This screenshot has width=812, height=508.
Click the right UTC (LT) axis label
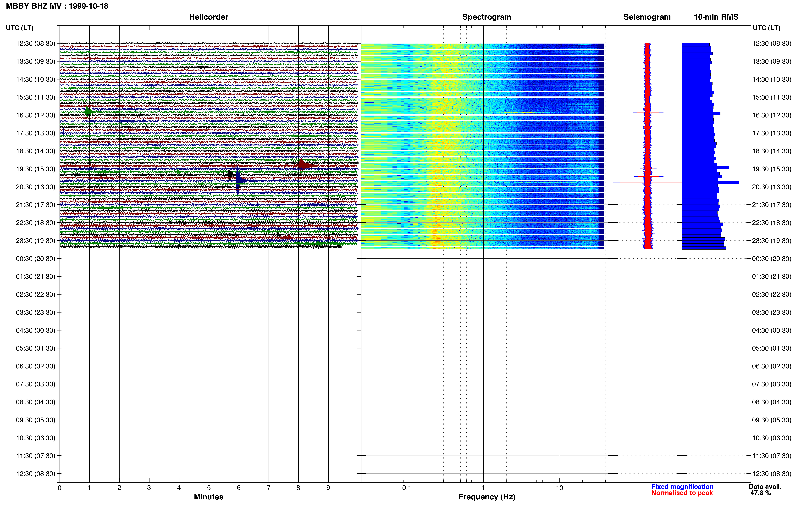tap(766, 28)
